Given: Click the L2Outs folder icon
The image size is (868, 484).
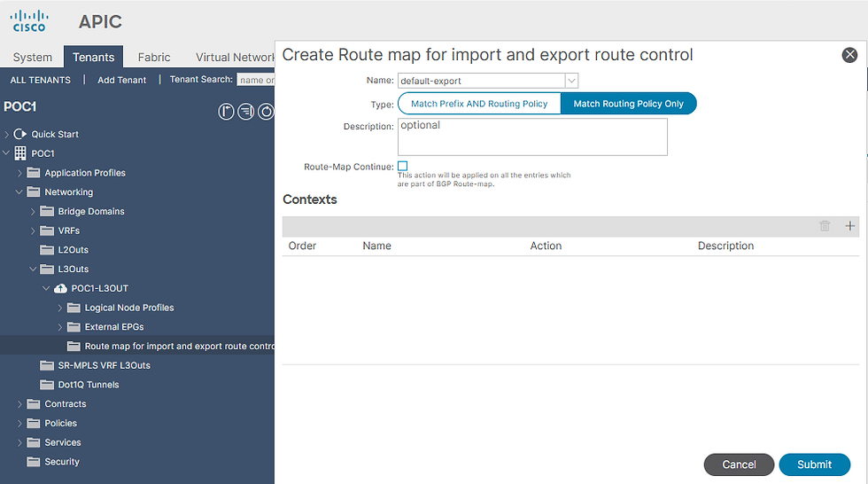Looking at the screenshot, I should pos(47,250).
